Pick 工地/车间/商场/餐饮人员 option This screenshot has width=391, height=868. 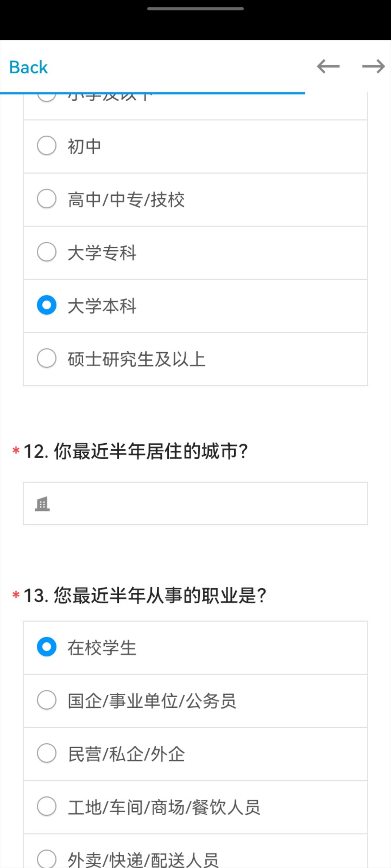point(47,806)
